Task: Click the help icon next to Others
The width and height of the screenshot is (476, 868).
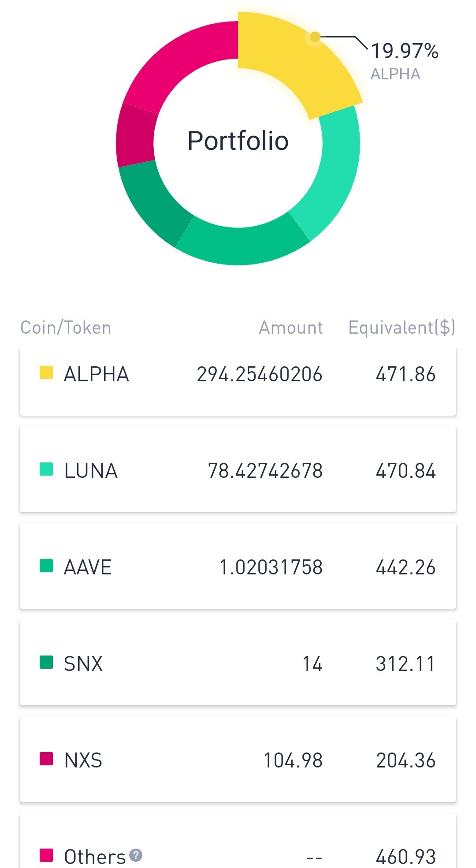Action: click(136, 855)
